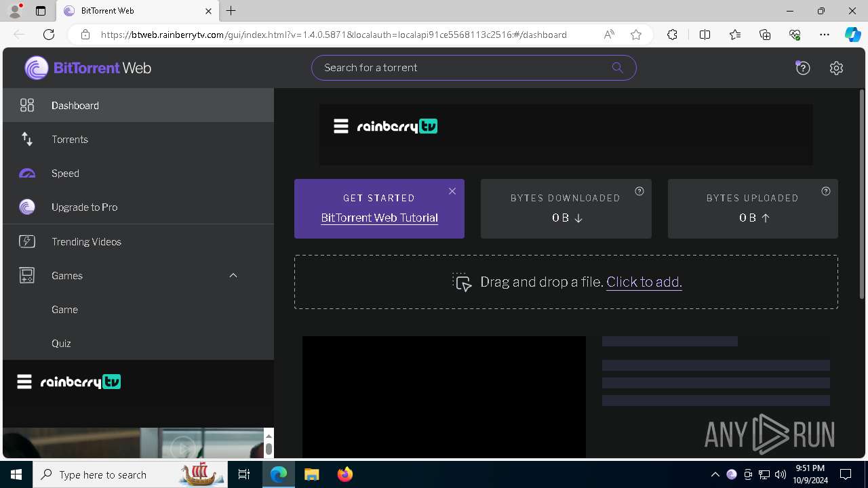Open the volume control tray icon
The image size is (868, 488).
pyautogui.click(x=781, y=474)
